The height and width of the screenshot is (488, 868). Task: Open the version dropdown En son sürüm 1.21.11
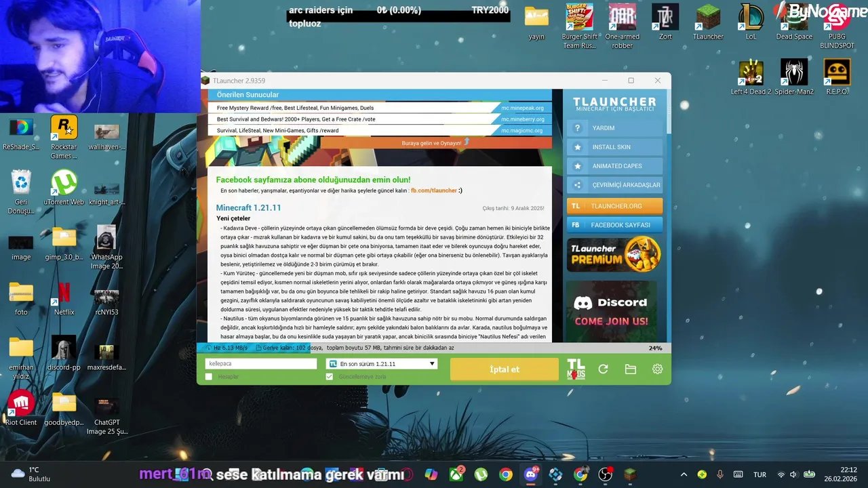pyautogui.click(x=382, y=364)
